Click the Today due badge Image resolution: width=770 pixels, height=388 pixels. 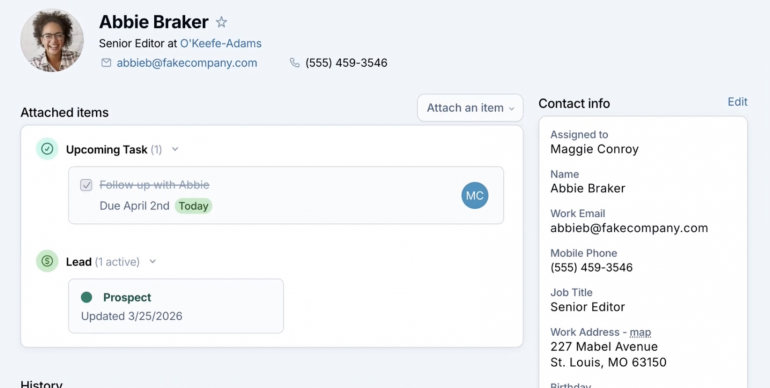click(x=193, y=206)
